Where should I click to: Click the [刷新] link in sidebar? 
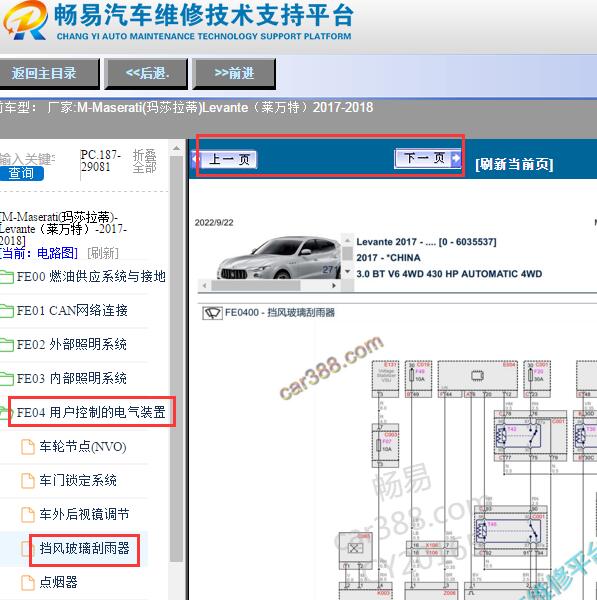pyautogui.click(x=103, y=253)
